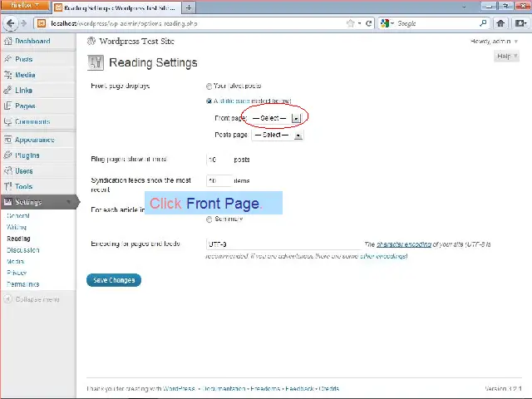532x399 pixels.
Task: Select 'A static page' radio button
Action: pyautogui.click(x=209, y=101)
